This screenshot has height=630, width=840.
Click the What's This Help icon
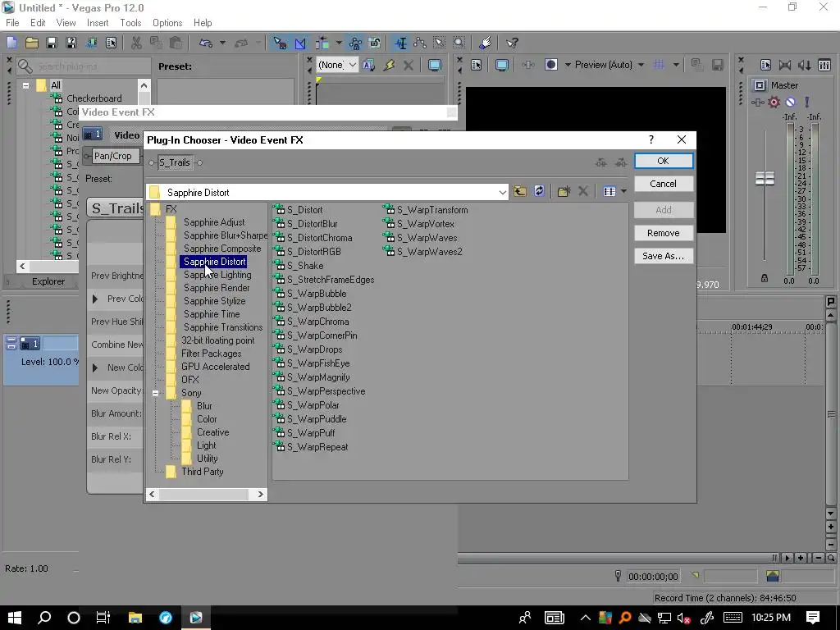[x=512, y=43]
